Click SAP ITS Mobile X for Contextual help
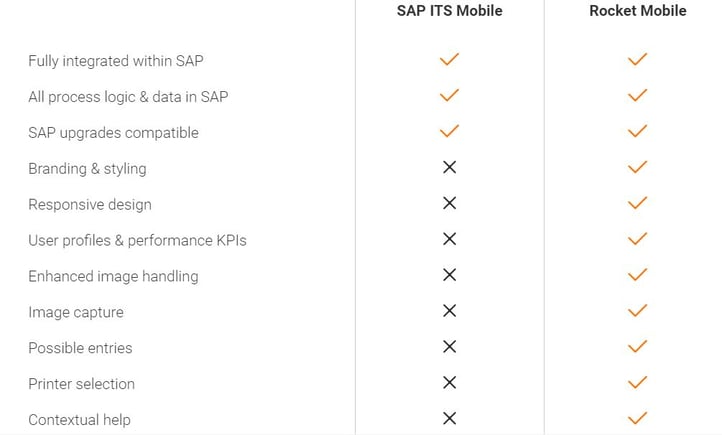The height and width of the screenshot is (435, 722). pos(449,418)
